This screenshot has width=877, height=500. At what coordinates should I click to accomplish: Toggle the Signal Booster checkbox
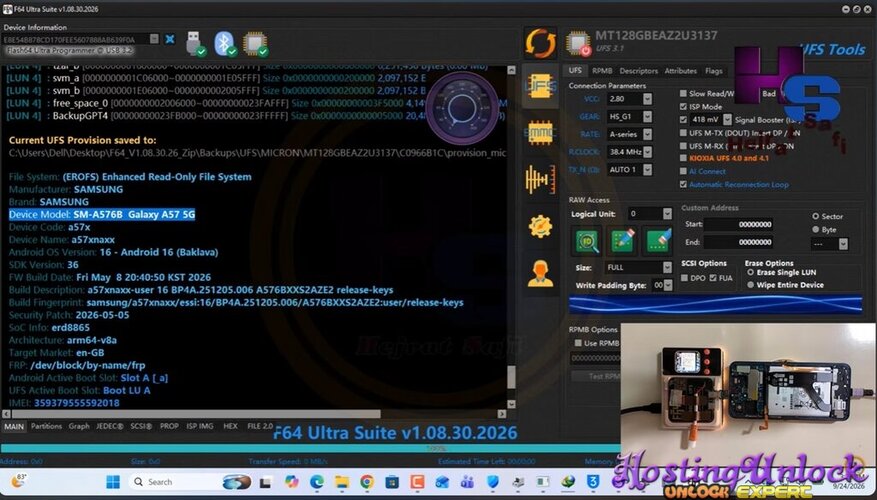click(683, 120)
